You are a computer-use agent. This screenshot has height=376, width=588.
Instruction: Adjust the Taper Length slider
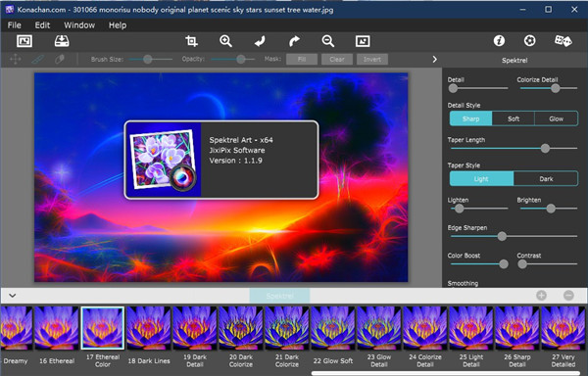[x=514, y=148]
